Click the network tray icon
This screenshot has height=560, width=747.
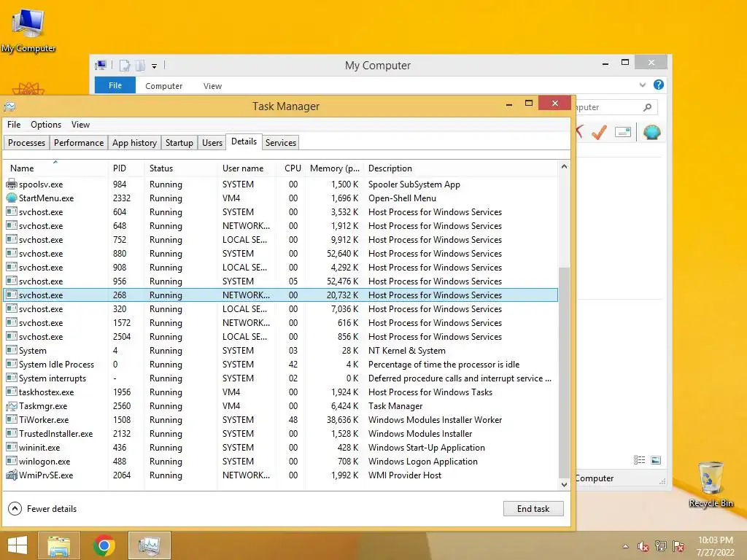(661, 546)
